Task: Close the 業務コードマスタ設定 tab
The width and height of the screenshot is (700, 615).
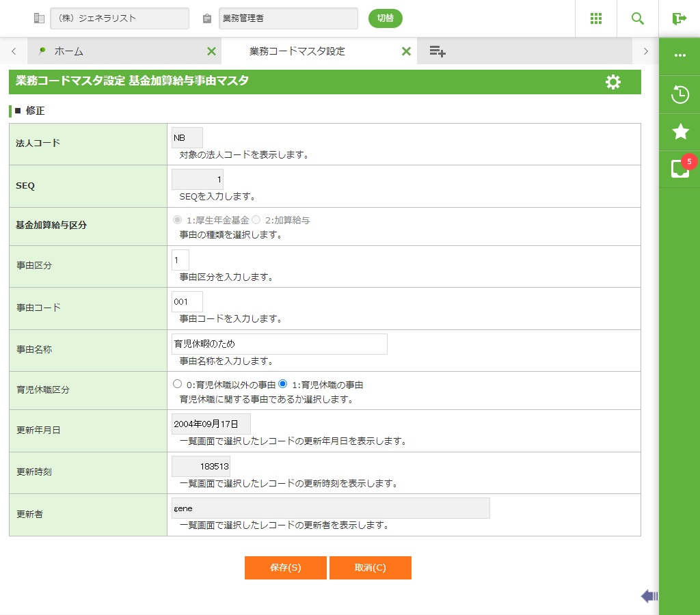Action: point(406,51)
